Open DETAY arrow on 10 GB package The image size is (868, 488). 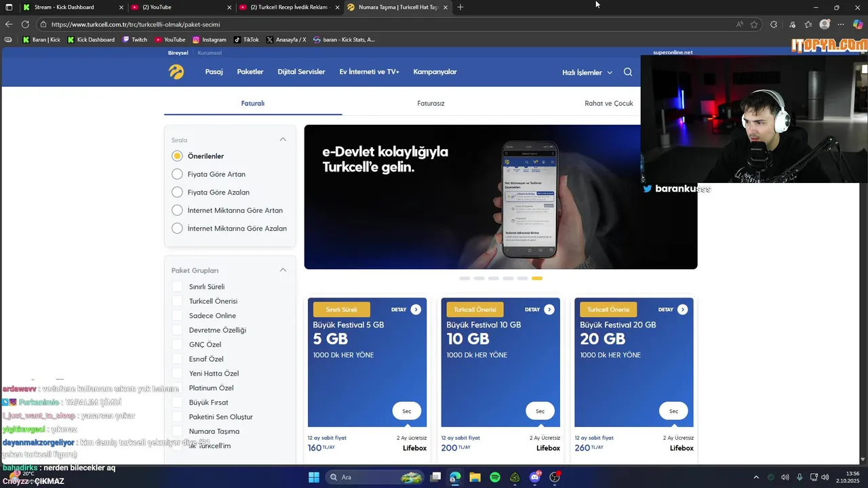pyautogui.click(x=549, y=310)
